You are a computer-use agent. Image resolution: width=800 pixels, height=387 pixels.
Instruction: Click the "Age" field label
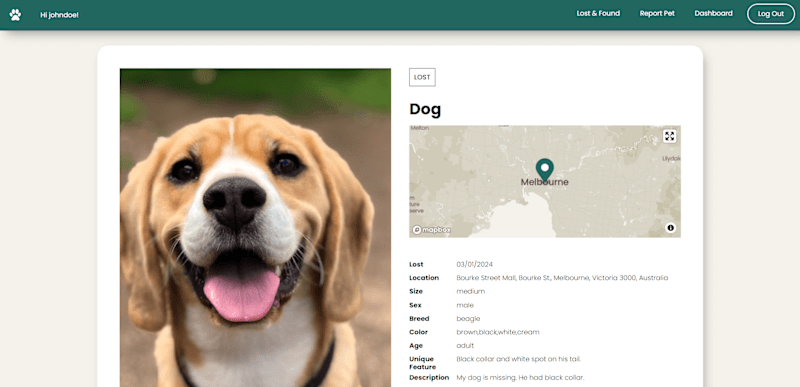click(x=415, y=346)
